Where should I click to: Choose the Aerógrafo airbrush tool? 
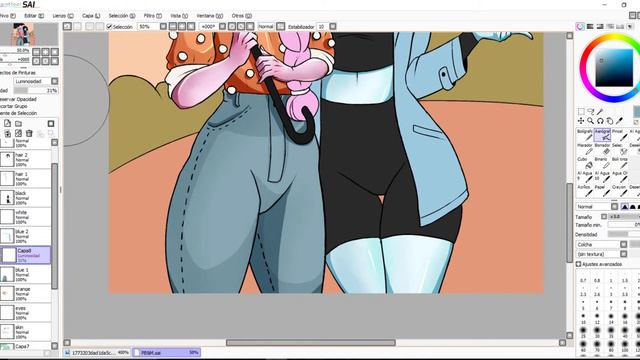(x=602, y=135)
